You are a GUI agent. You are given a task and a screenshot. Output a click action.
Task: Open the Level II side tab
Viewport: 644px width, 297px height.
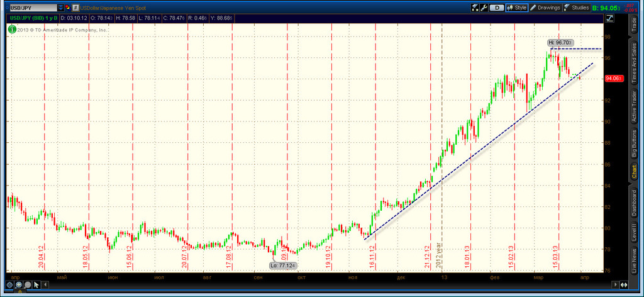click(635, 232)
